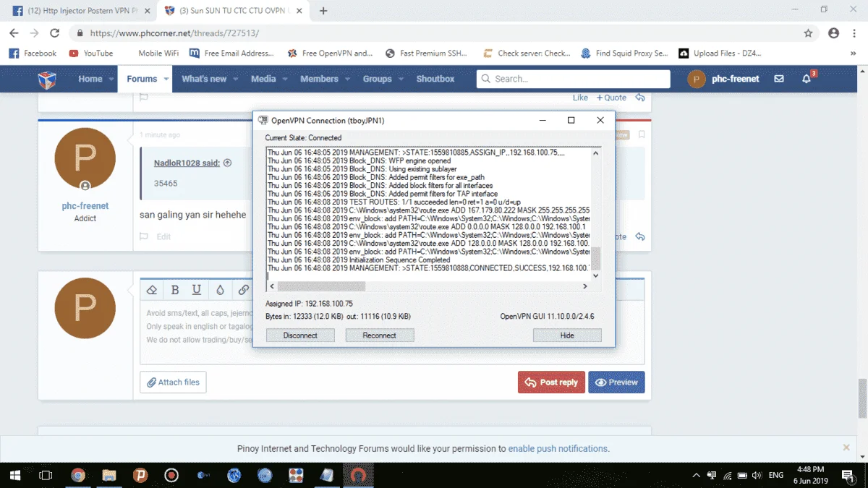Click the volume speaker icon in system tray
The width and height of the screenshot is (868, 488).
(757, 475)
